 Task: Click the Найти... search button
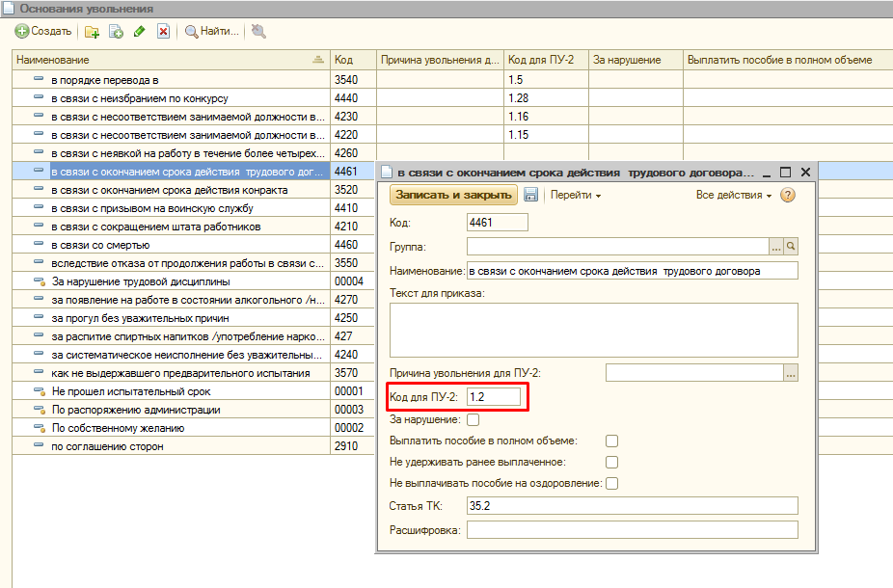point(211,31)
